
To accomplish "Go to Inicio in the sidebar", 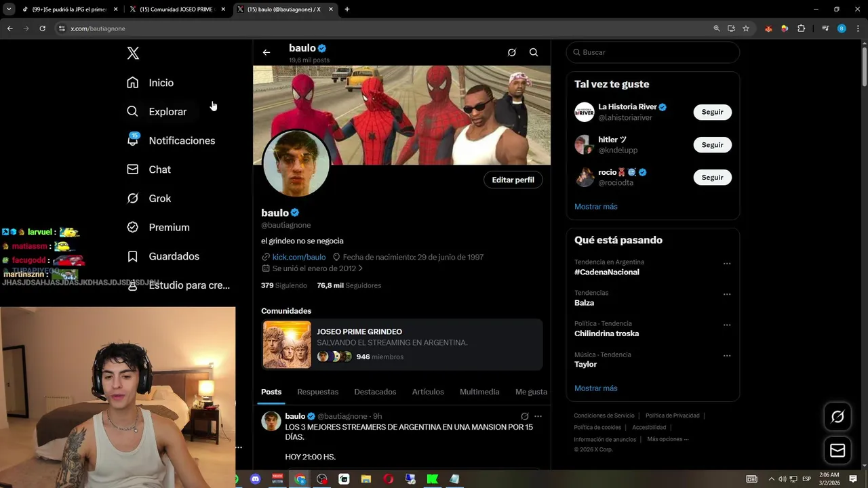I will 151,83.
